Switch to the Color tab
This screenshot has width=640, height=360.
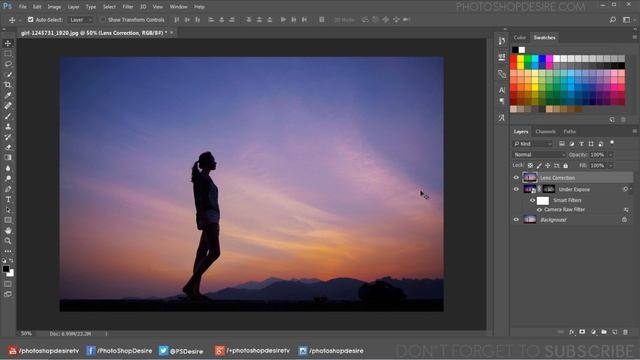point(520,38)
